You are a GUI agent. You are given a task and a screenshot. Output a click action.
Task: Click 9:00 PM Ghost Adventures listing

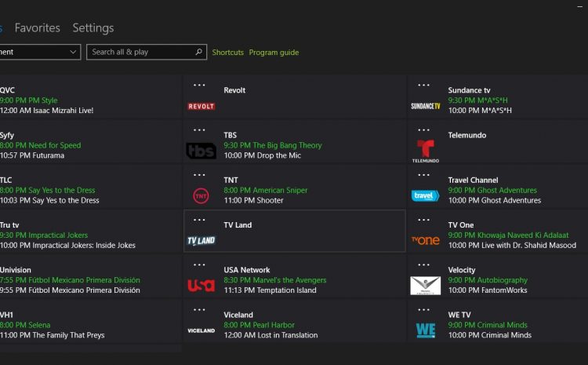point(492,191)
